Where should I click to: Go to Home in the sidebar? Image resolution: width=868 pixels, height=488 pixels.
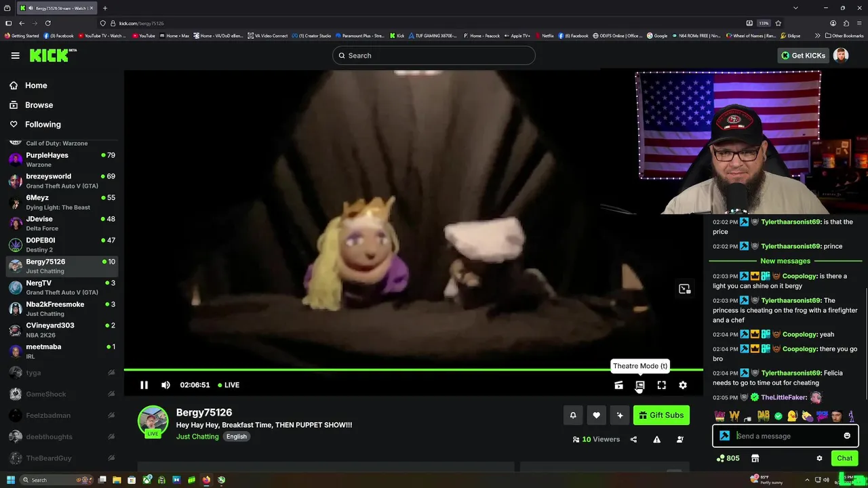click(x=36, y=85)
